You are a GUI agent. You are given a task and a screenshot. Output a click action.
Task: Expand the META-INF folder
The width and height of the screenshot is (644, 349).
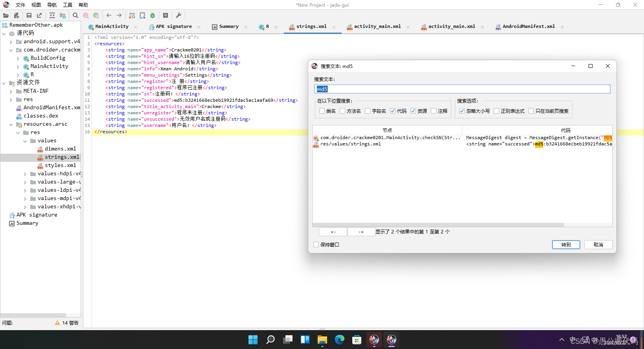(x=11, y=91)
